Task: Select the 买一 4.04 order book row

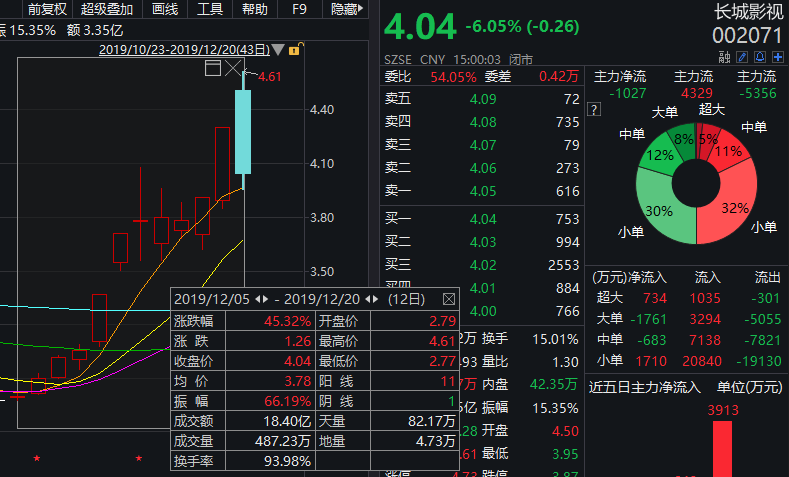Action: click(482, 219)
